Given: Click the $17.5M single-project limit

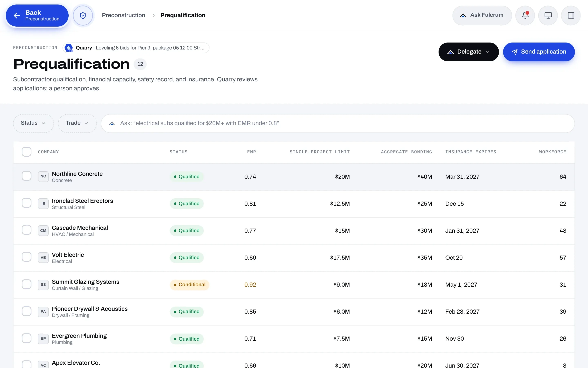Looking at the screenshot, I should point(340,258).
